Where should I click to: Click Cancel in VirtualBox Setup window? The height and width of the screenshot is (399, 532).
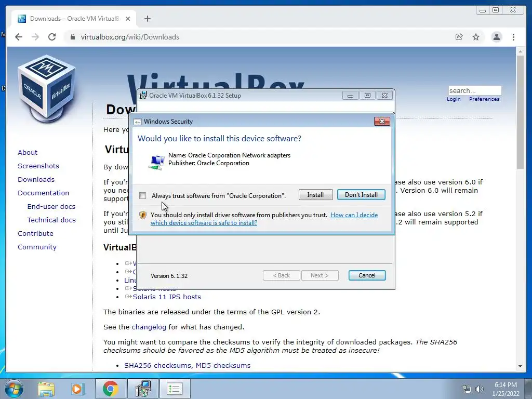pyautogui.click(x=367, y=275)
